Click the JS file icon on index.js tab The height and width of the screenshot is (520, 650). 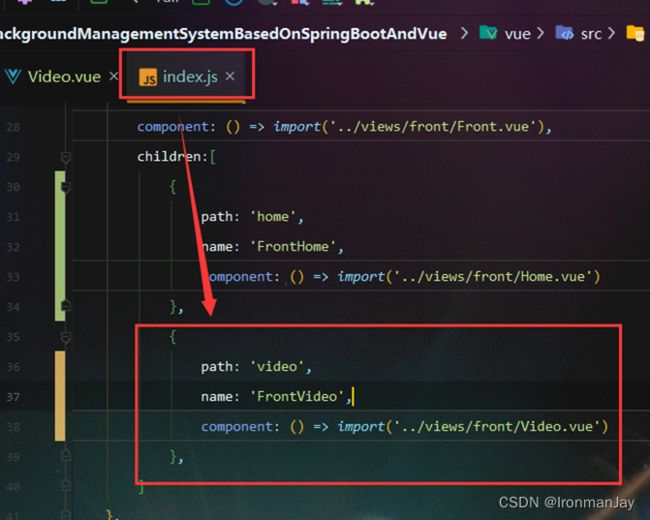tap(148, 77)
